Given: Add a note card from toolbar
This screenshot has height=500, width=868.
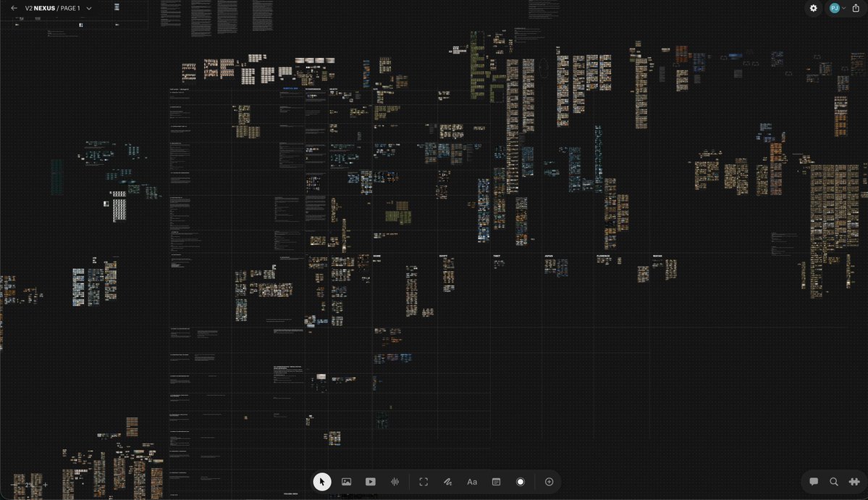Looking at the screenshot, I should coord(497,482).
